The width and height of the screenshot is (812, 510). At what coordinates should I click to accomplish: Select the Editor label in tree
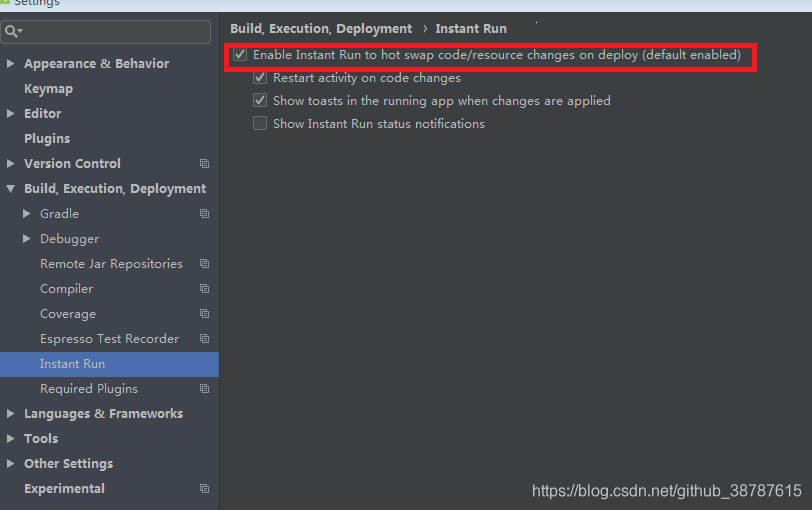tap(42, 113)
